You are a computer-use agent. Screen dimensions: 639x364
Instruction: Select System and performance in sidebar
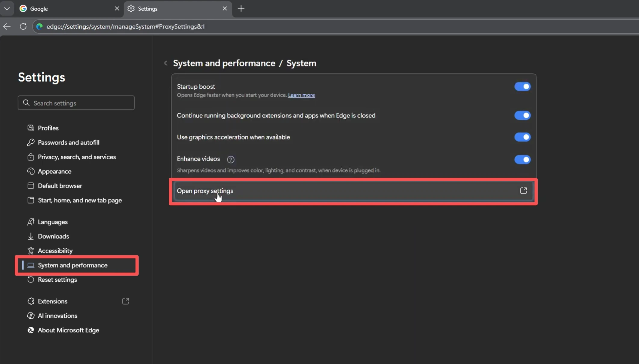[x=77, y=265]
